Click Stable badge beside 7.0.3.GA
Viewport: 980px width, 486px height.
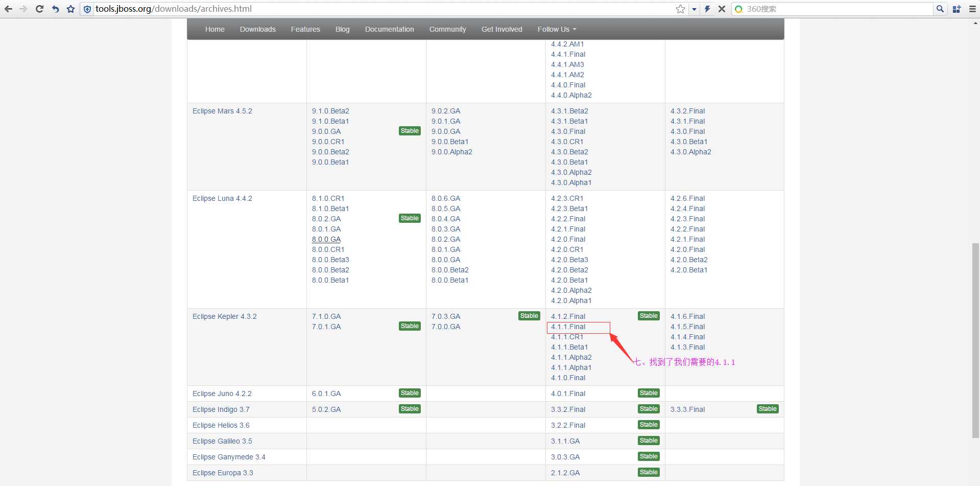point(529,316)
